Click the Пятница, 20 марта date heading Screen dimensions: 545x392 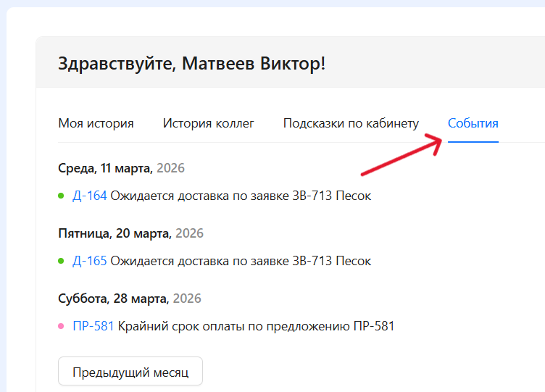[130, 233]
